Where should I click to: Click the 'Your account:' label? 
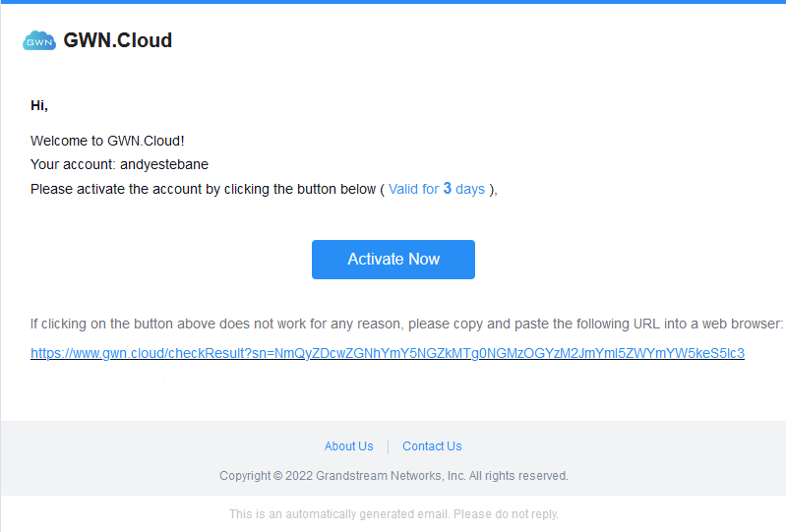73,165
